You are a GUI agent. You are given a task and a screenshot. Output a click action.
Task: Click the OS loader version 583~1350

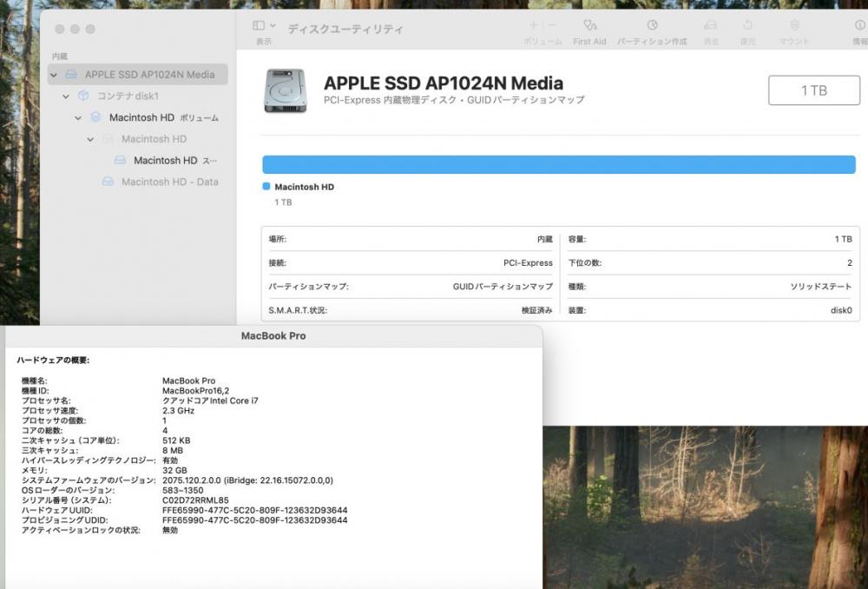(182, 490)
